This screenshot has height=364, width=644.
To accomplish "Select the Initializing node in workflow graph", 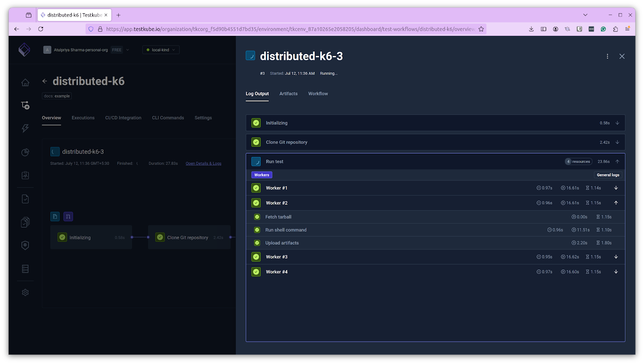I will click(91, 237).
